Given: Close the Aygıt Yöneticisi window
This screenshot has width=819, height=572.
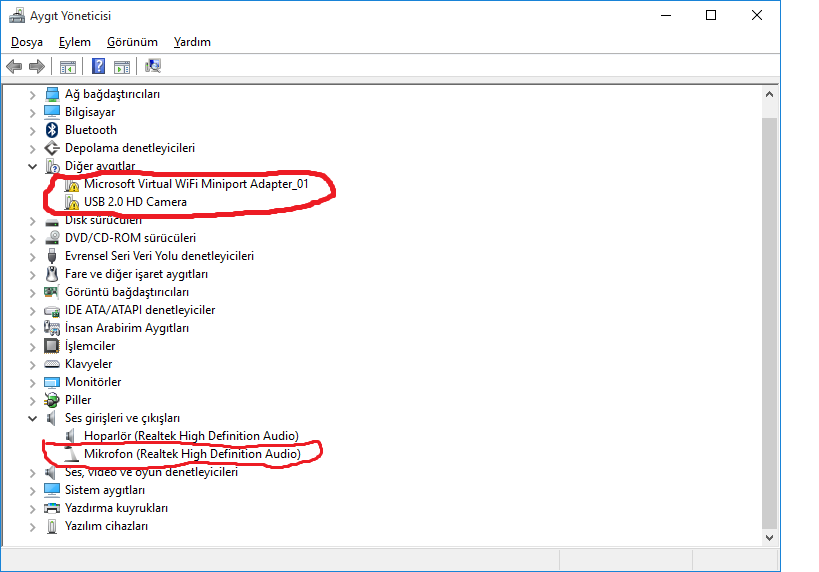Looking at the screenshot, I should (x=757, y=16).
